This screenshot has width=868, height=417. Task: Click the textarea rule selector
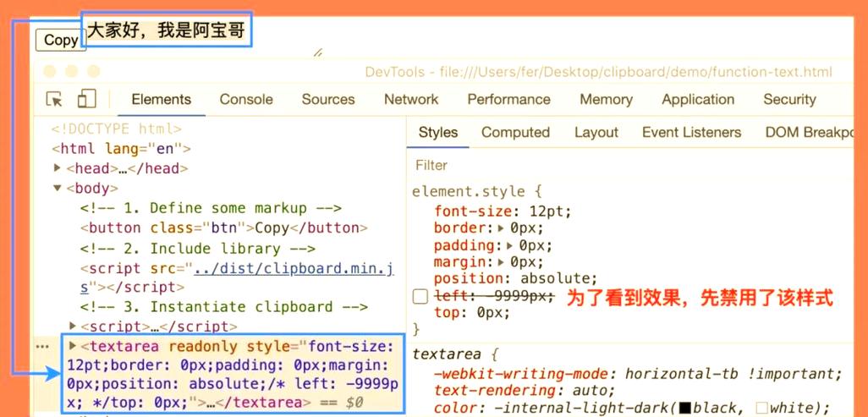coord(457,354)
